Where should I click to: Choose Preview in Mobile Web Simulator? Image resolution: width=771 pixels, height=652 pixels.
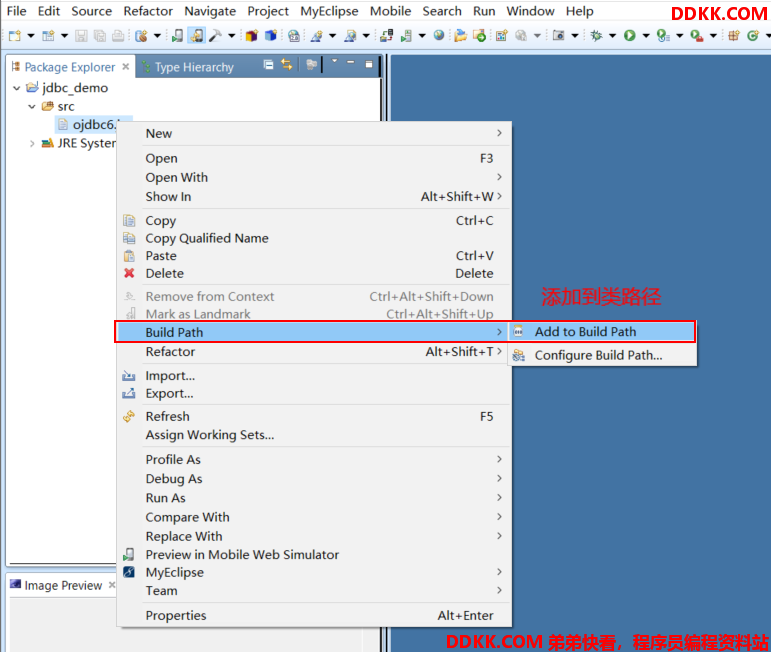pyautogui.click(x=314, y=555)
